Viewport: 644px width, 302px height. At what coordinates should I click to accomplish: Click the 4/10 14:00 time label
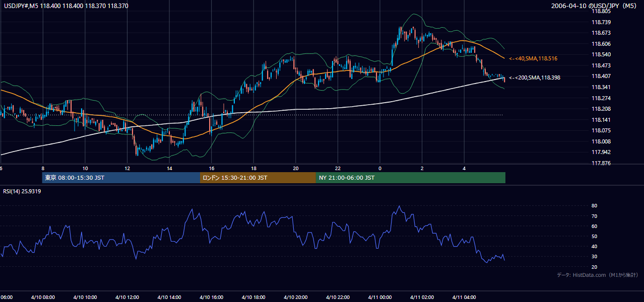click(x=169, y=297)
